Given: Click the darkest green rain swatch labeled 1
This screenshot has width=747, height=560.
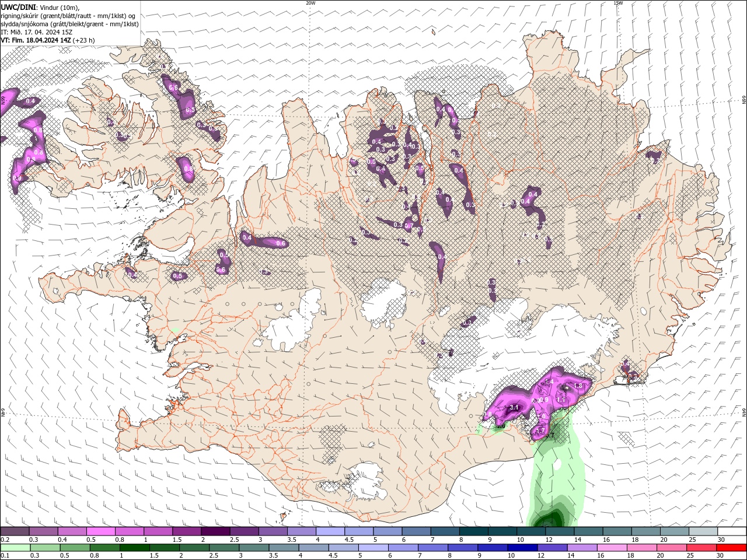Looking at the screenshot, I should point(135,548).
